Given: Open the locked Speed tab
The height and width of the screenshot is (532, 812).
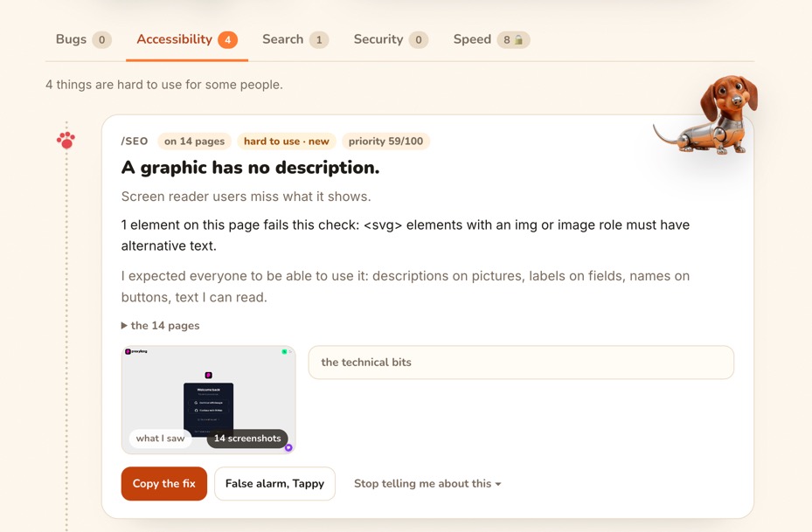Looking at the screenshot, I should point(491,40).
